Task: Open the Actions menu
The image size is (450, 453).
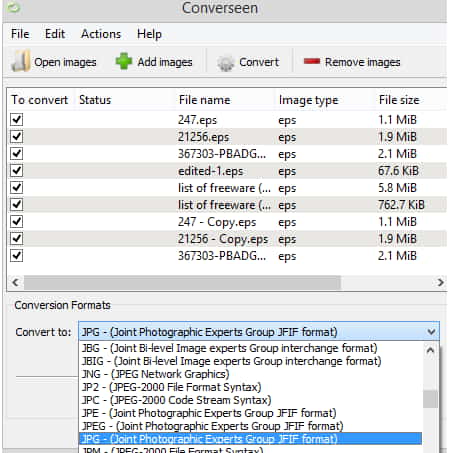Action: tap(101, 34)
